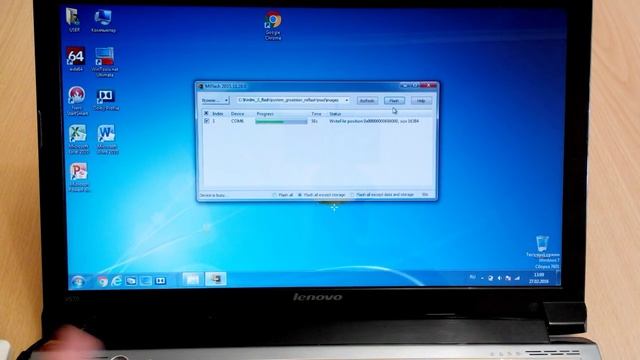Open the WinToolkit Ultimate desktop shortcut

(105, 61)
